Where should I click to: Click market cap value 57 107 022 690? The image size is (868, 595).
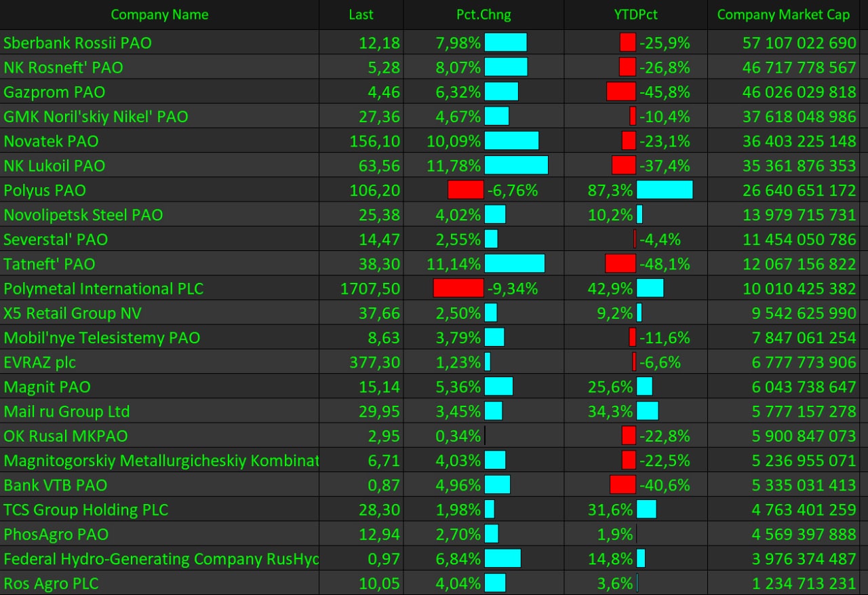tap(800, 43)
